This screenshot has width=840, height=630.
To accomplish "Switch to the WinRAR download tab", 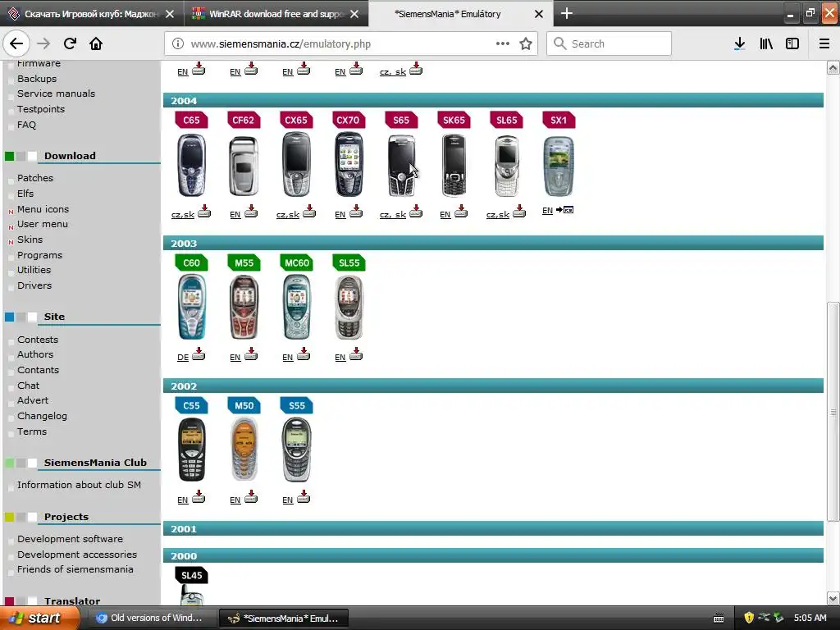I will (x=276, y=14).
